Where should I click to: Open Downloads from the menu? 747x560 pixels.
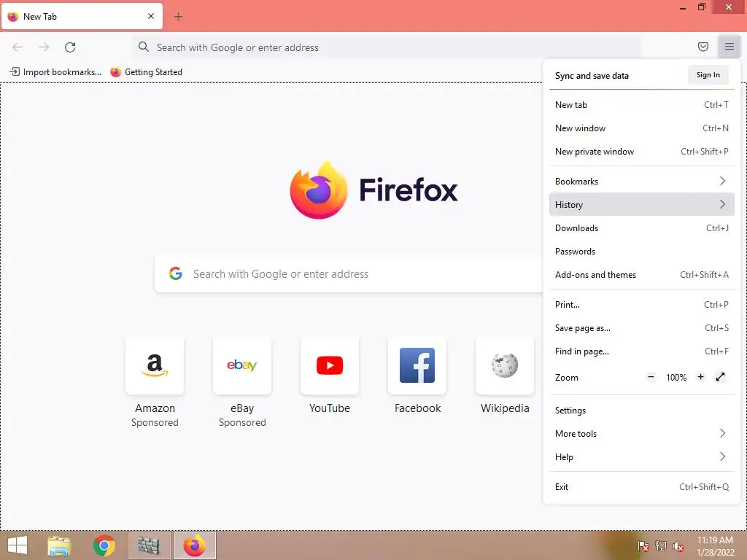[642, 228]
